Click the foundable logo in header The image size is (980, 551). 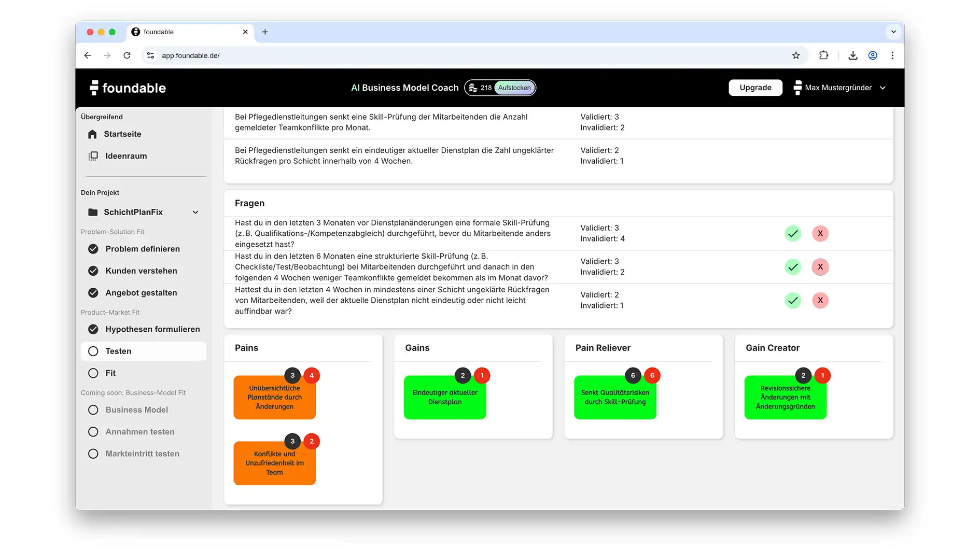(128, 88)
